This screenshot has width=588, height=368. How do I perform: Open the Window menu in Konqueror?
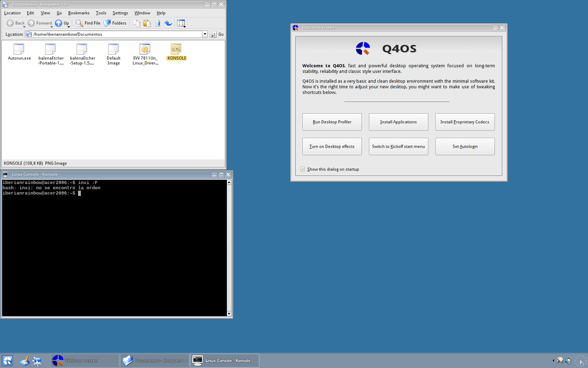[142, 13]
